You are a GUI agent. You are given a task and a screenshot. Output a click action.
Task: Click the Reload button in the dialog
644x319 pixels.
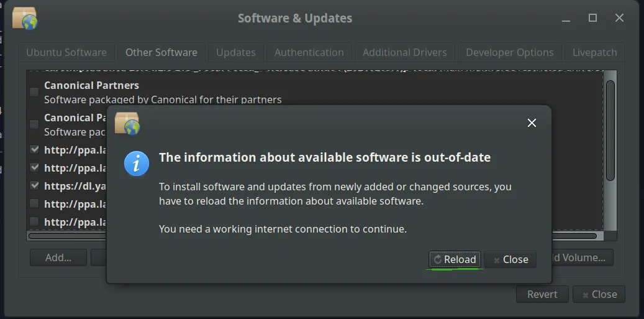(x=455, y=259)
